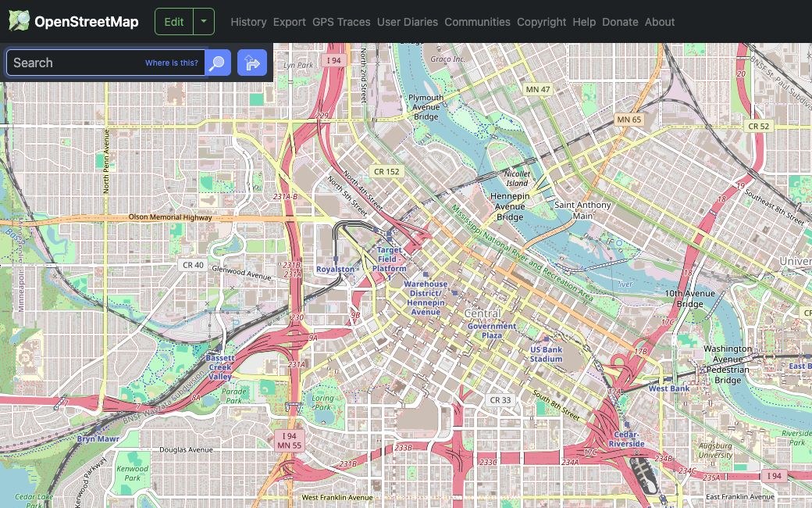Click the OpenStreetMap logo icon

(x=20, y=21)
